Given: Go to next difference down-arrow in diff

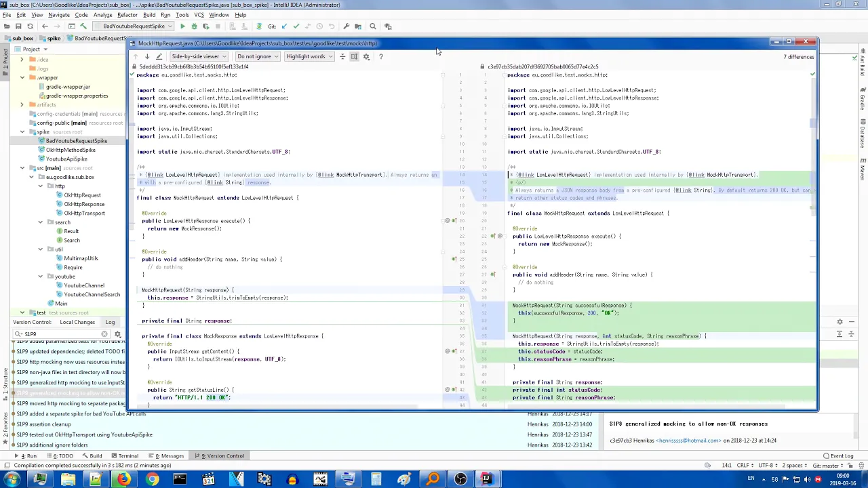Looking at the screenshot, I should click(146, 56).
